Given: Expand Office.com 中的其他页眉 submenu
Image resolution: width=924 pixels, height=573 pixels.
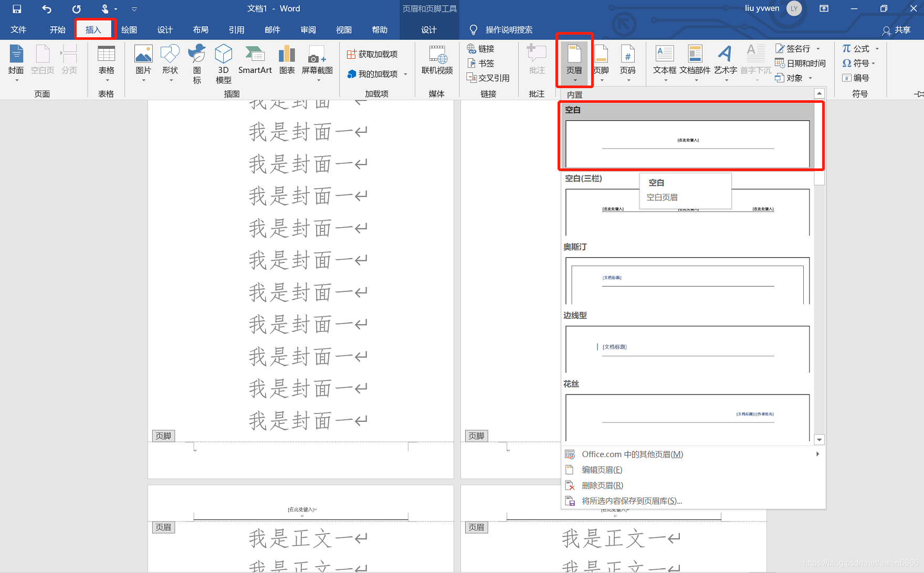Looking at the screenshot, I should [693, 454].
